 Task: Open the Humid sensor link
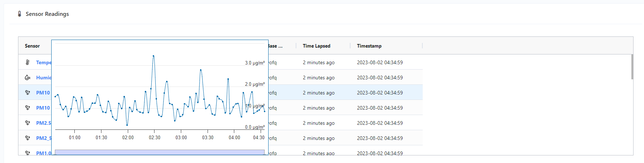(44, 78)
